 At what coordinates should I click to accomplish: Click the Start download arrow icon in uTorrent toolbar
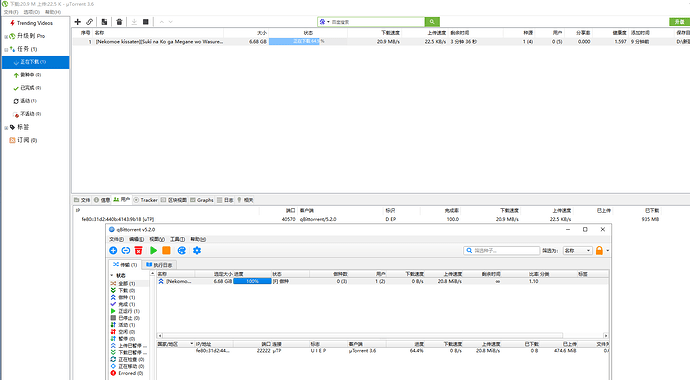pos(134,22)
